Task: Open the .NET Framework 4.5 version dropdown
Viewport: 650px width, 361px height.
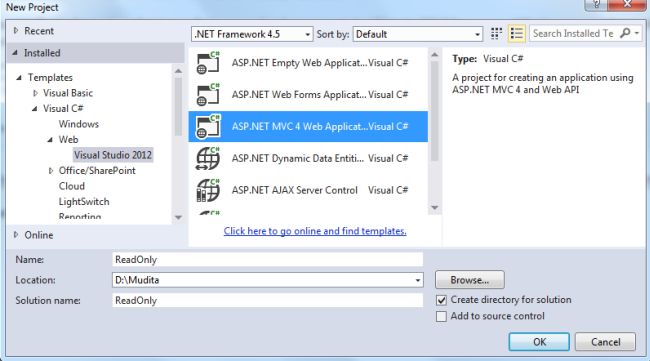Action: click(x=252, y=34)
